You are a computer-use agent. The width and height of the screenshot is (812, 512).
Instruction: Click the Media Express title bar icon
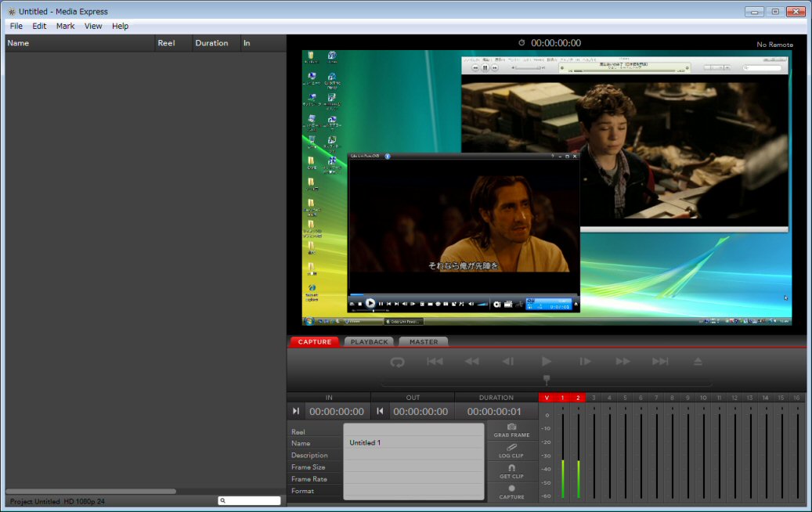(12, 12)
